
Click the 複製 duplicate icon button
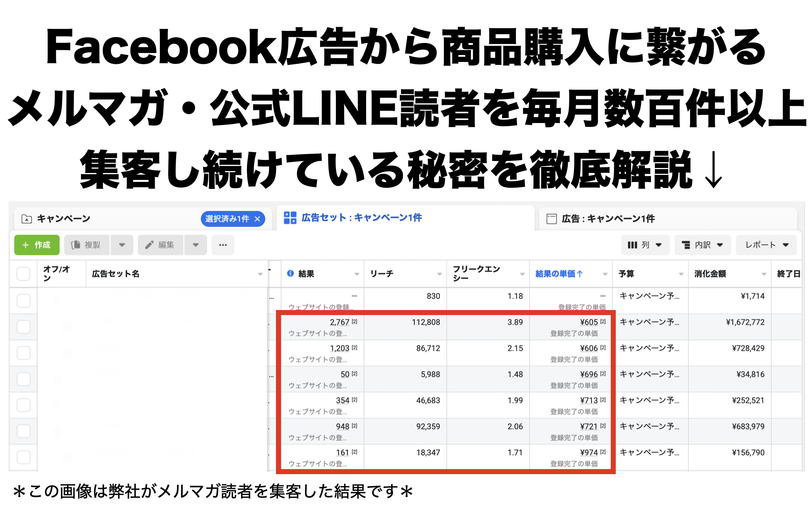pyautogui.click(x=86, y=245)
